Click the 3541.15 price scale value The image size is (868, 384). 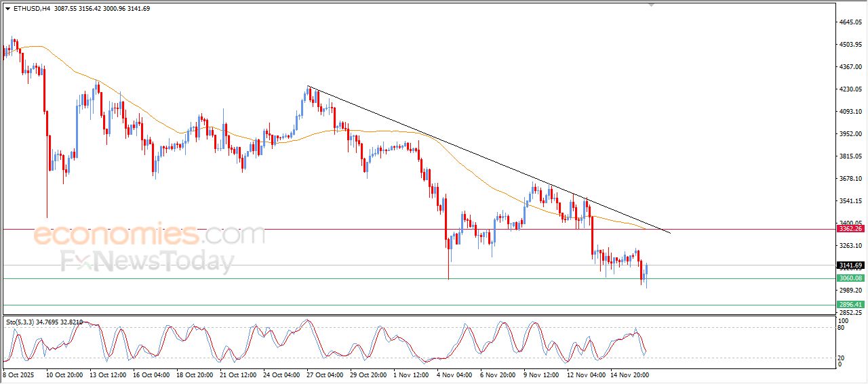click(850, 201)
